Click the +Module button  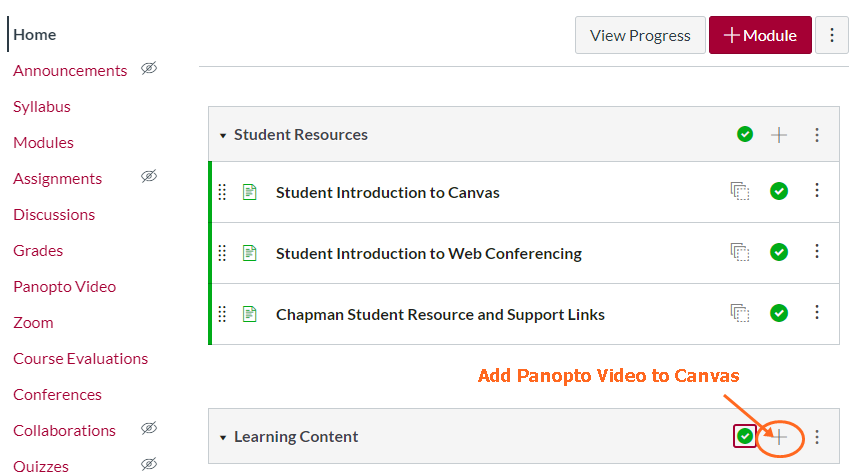point(760,35)
